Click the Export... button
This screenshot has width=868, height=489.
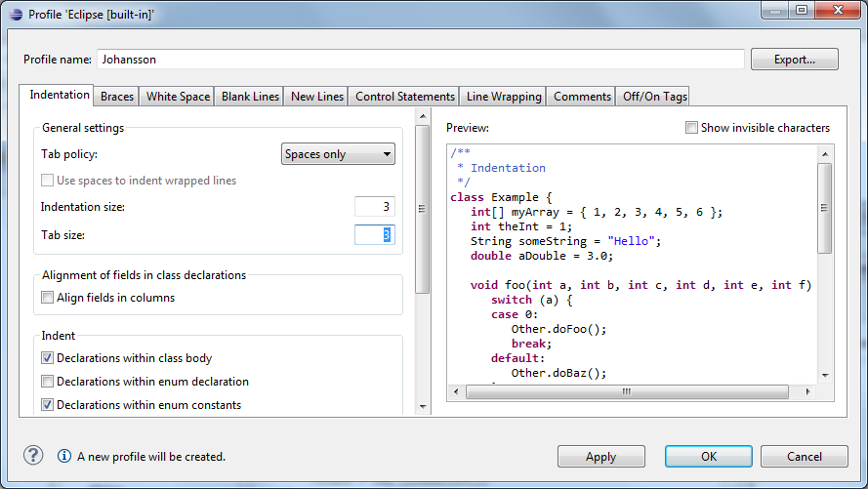click(795, 60)
